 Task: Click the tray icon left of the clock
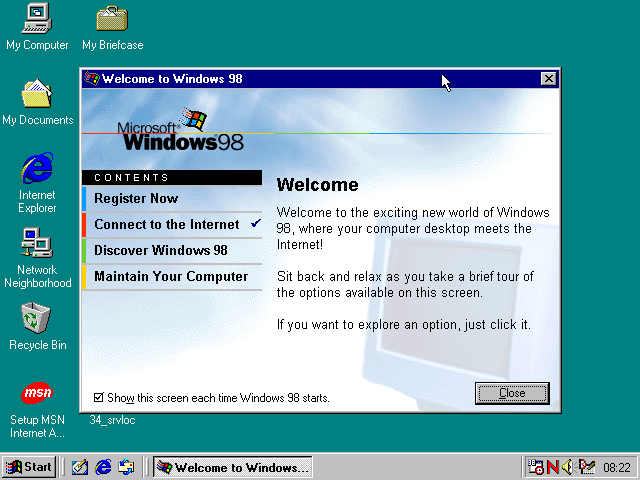[x=587, y=467]
